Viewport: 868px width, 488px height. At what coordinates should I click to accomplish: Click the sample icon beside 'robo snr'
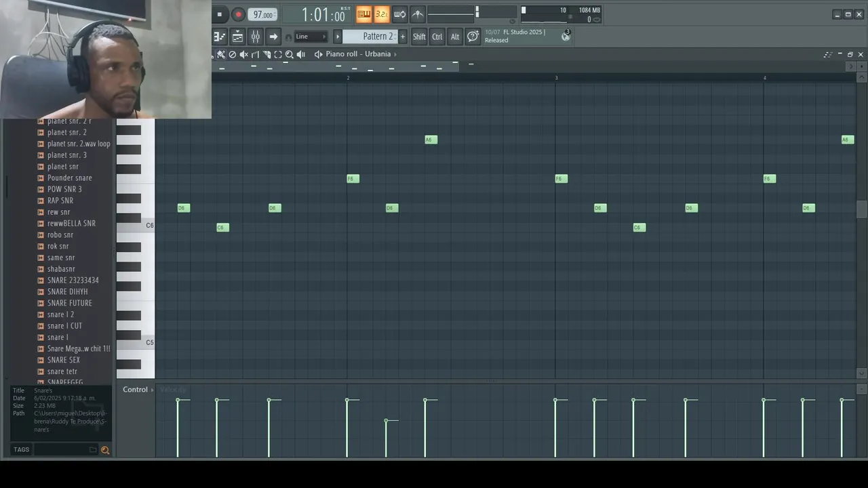[x=41, y=235]
